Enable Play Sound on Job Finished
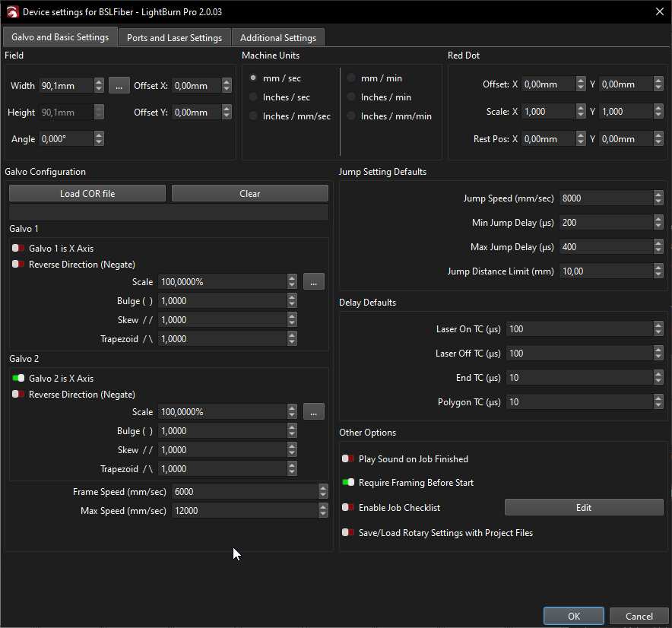 point(348,459)
